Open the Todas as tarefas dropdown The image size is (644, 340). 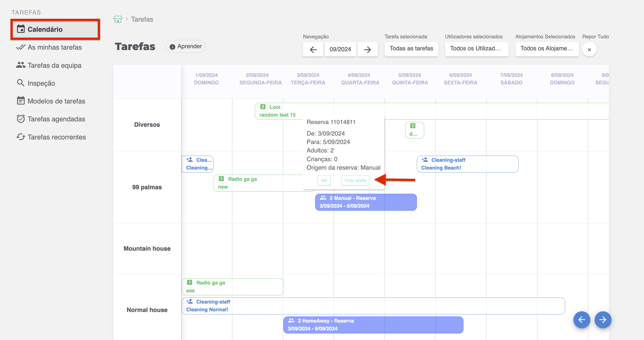[x=411, y=48]
